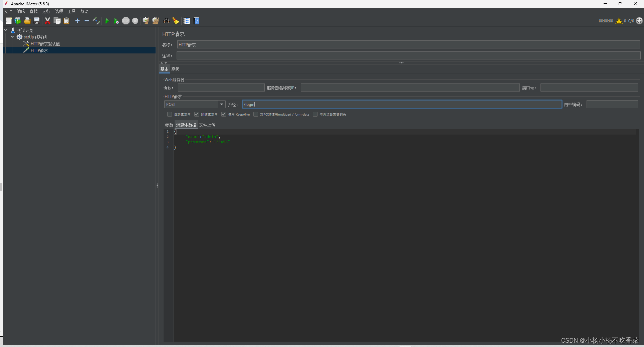Click the JMeter feather icon in title bar

(6, 4)
